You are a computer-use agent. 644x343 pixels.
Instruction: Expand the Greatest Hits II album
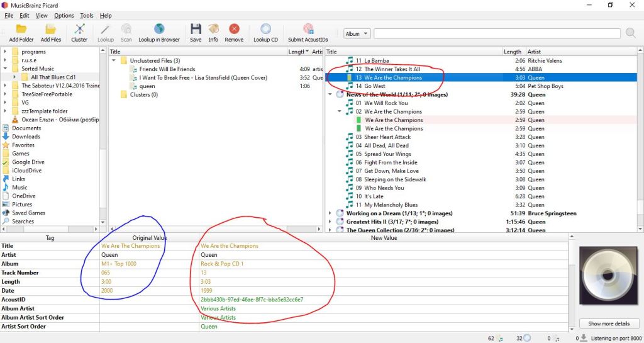click(x=331, y=222)
